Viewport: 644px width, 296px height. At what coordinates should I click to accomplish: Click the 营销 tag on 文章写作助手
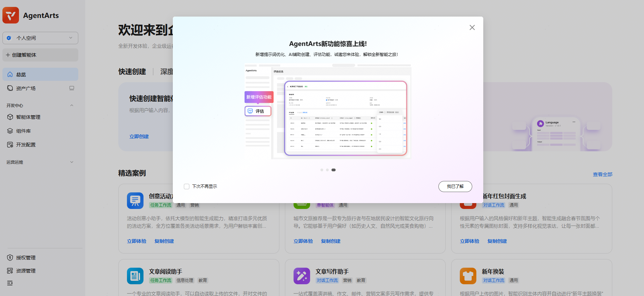click(x=347, y=280)
